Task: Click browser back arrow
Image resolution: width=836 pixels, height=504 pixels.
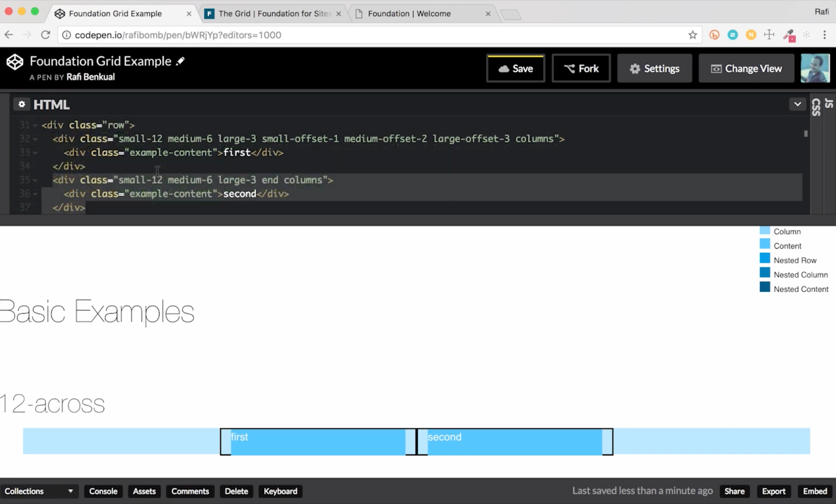Action: click(x=9, y=35)
